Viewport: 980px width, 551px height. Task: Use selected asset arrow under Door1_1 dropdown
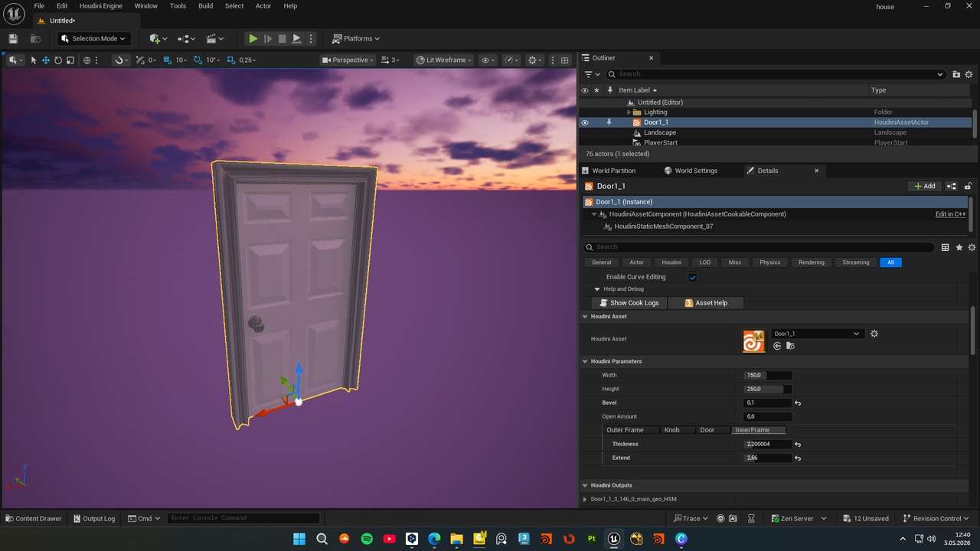tap(777, 346)
